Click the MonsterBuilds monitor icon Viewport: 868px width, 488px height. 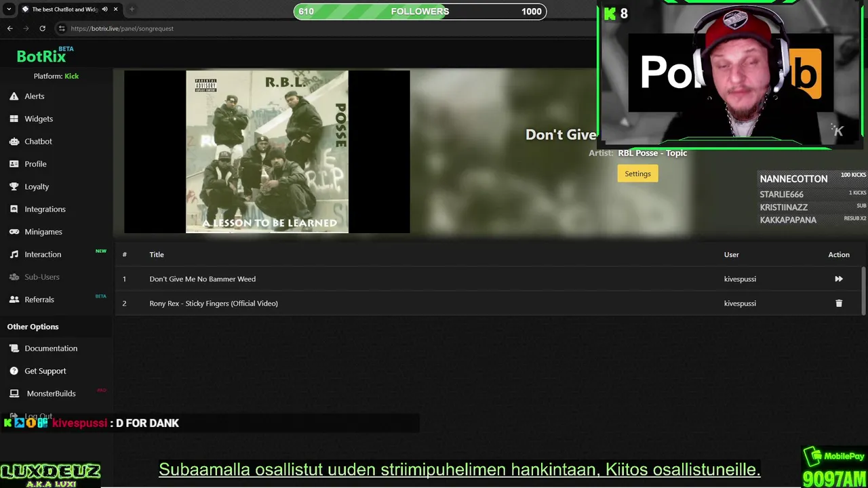click(x=14, y=393)
